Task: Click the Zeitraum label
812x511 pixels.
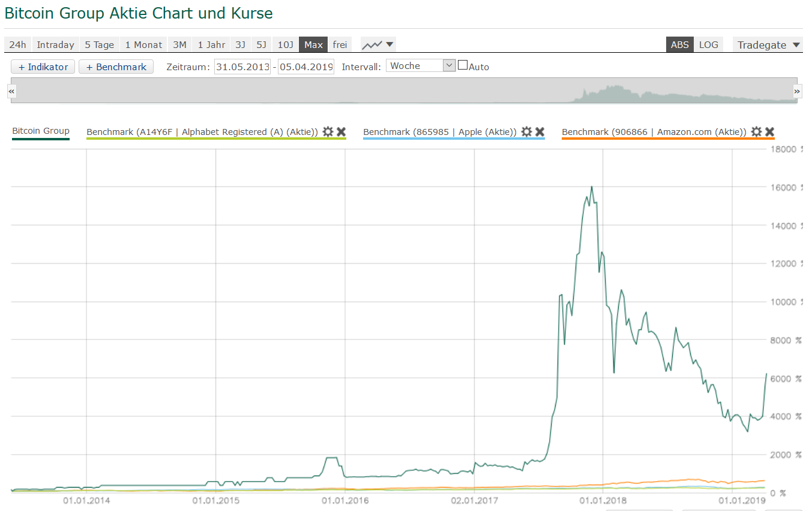Action: 188,67
